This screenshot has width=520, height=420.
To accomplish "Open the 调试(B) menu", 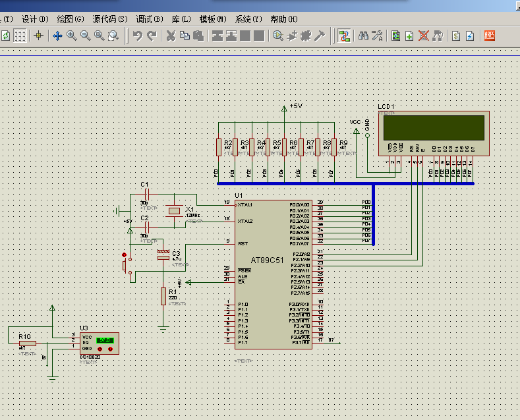I will pyautogui.click(x=150, y=19).
